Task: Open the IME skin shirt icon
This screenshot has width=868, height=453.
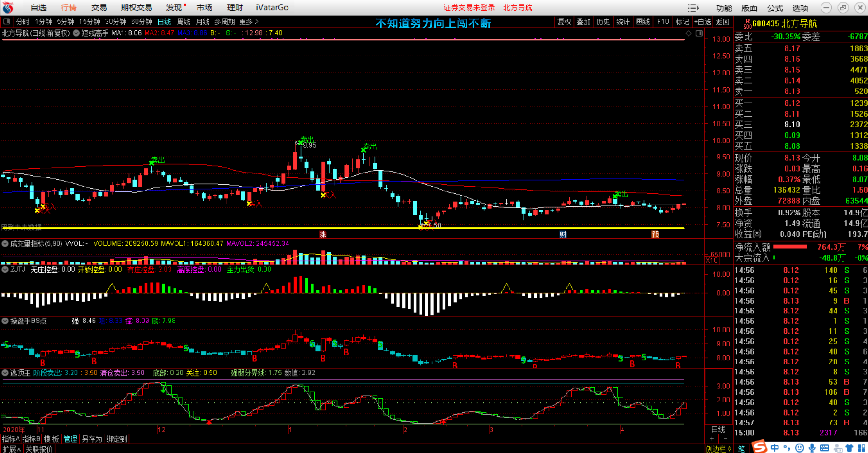Action: 849,448
